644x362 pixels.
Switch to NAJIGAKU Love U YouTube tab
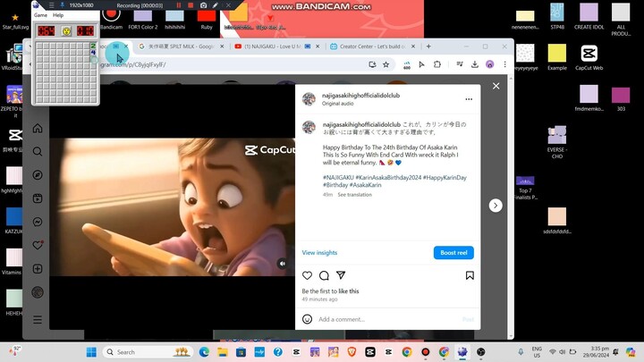coord(276,46)
